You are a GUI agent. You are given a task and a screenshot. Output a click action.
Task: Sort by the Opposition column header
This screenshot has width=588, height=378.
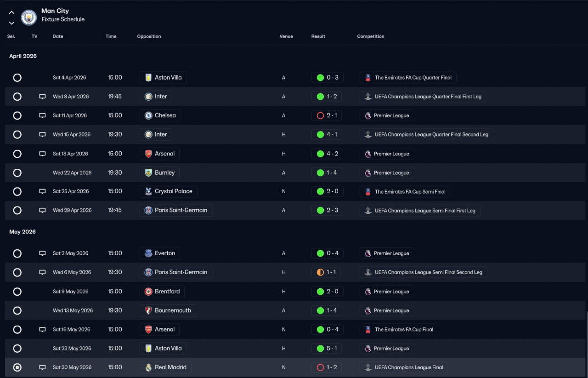(x=149, y=36)
